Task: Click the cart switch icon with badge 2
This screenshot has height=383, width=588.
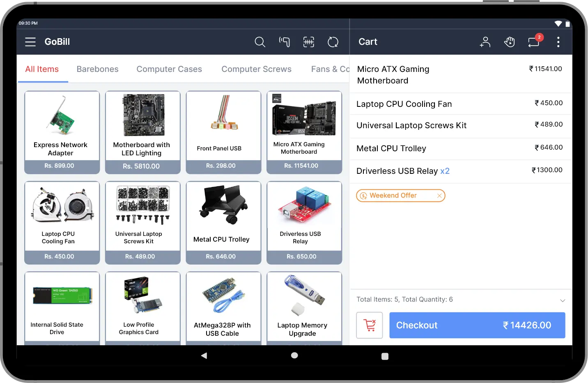Action: [534, 42]
